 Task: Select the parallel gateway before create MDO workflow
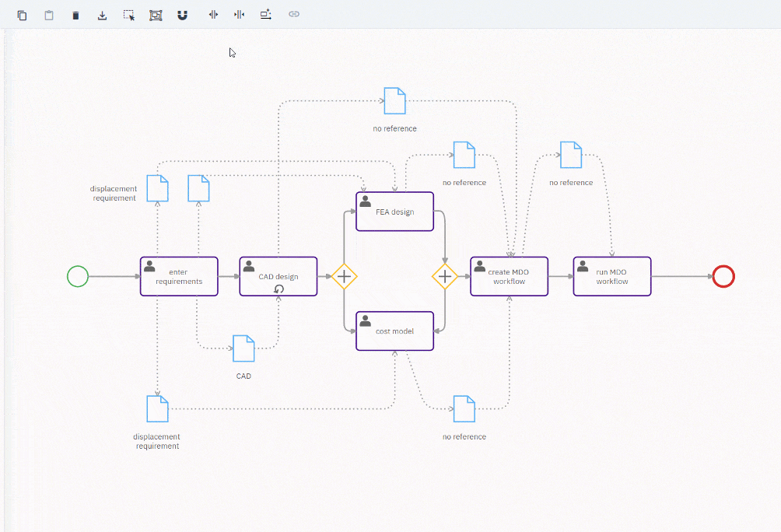445,276
